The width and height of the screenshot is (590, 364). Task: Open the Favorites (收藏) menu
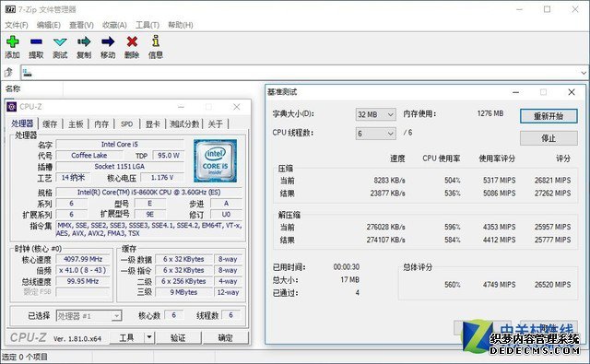coord(114,25)
